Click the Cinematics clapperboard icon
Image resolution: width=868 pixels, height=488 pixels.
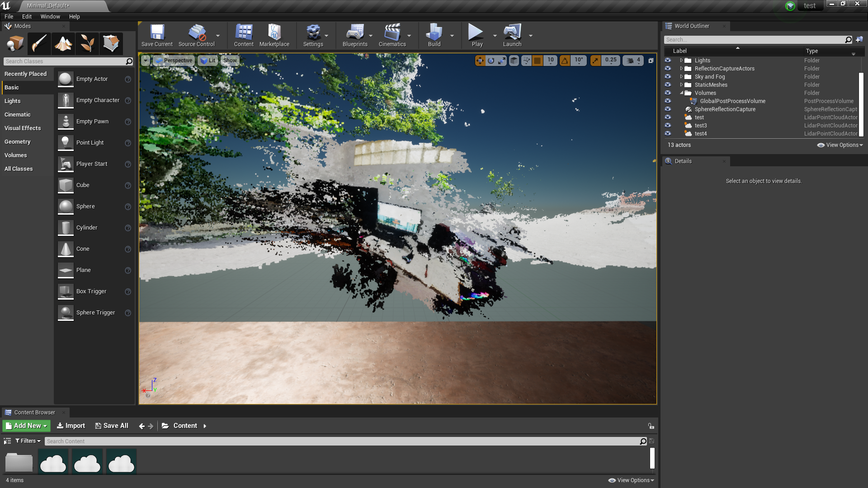pos(392,36)
